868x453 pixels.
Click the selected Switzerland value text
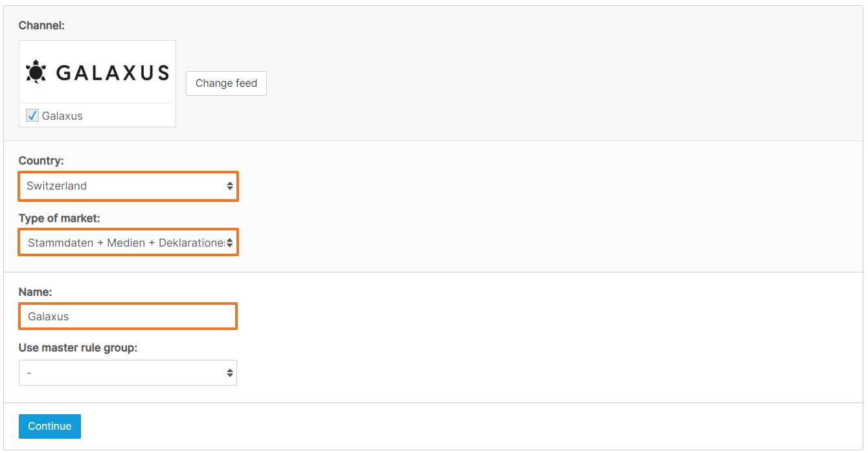tap(57, 186)
